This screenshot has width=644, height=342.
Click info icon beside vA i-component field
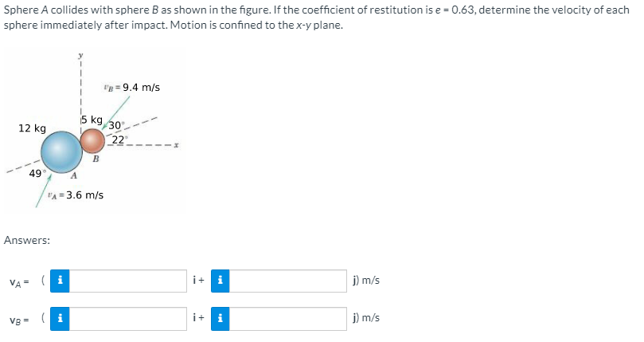pyautogui.click(x=60, y=281)
